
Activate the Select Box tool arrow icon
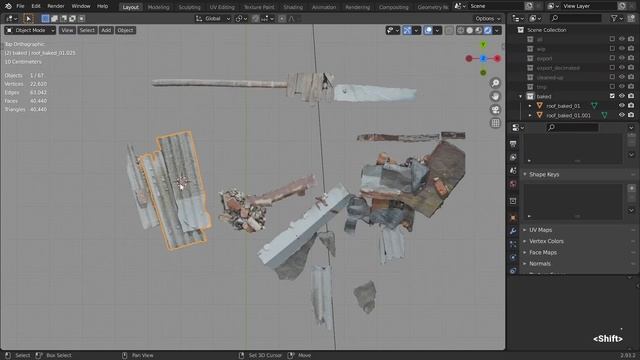28,18
